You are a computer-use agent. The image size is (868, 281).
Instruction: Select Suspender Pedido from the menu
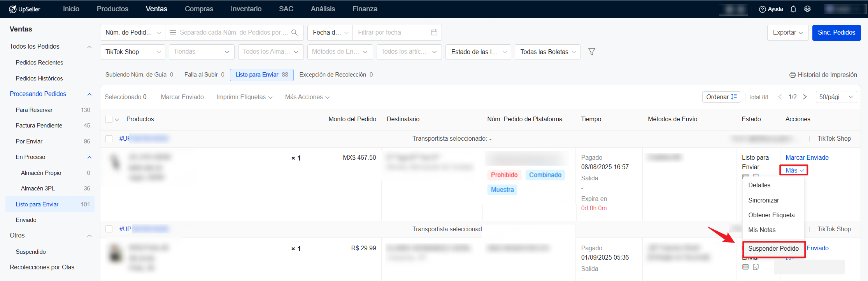pos(773,249)
